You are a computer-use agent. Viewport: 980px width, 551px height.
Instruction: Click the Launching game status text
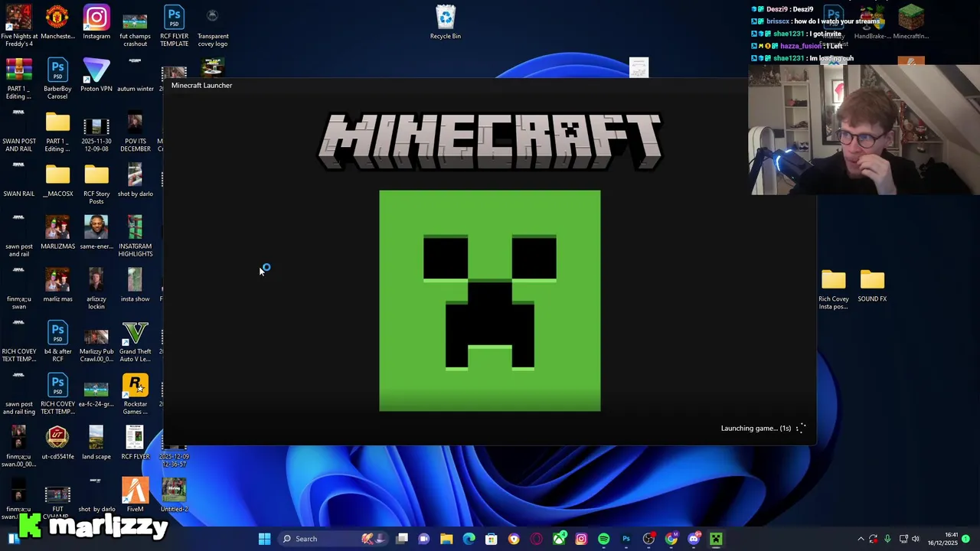756,428
